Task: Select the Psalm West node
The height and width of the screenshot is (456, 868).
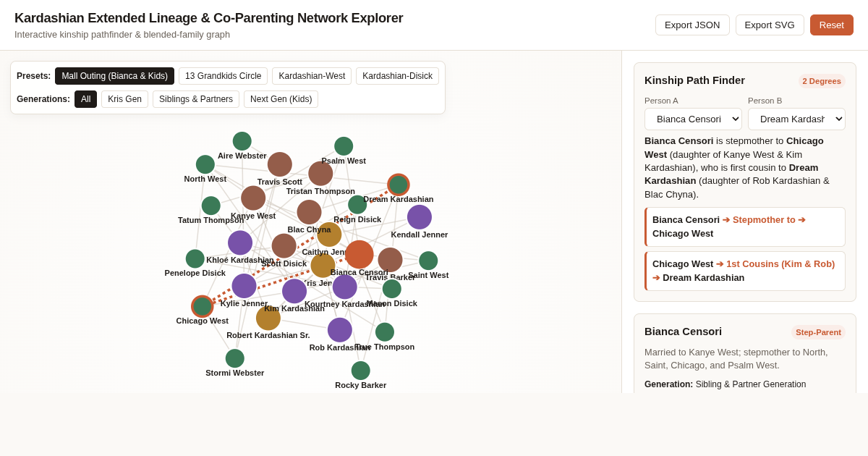Action: (344, 146)
